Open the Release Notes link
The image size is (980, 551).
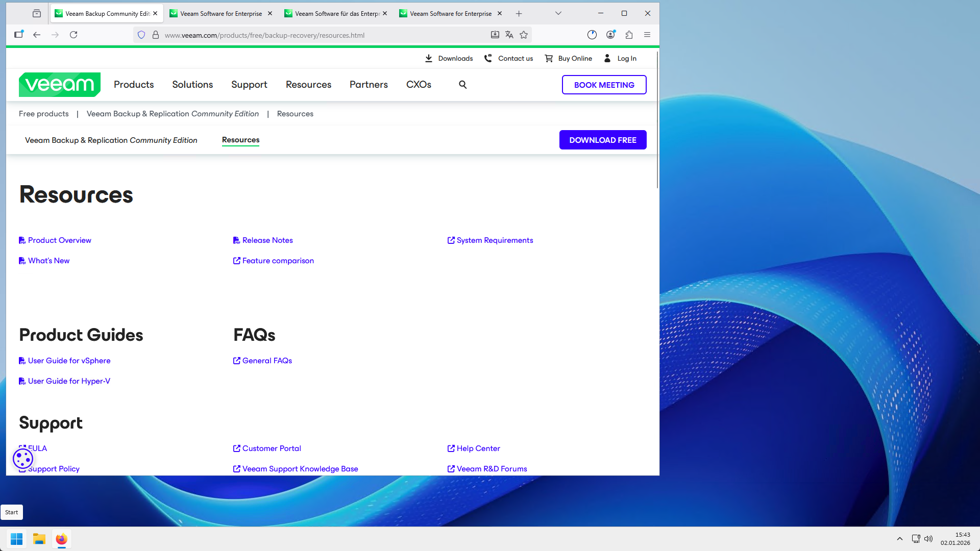coord(267,240)
